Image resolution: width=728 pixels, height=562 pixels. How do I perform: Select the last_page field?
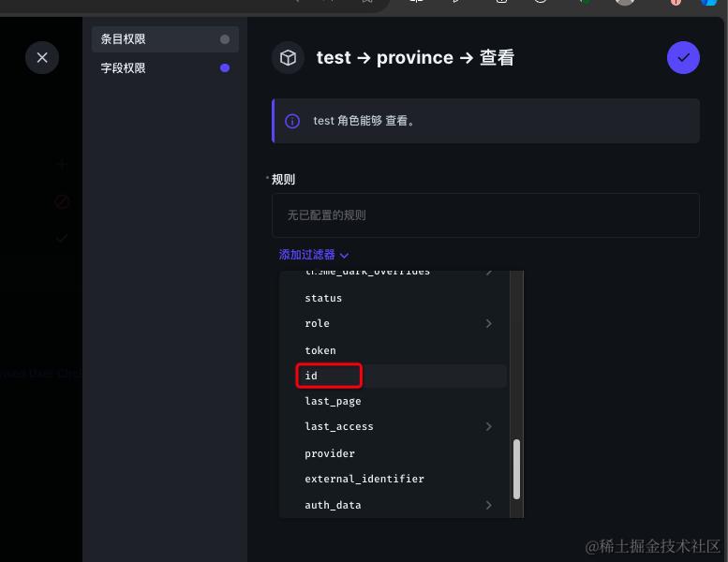coord(402,401)
